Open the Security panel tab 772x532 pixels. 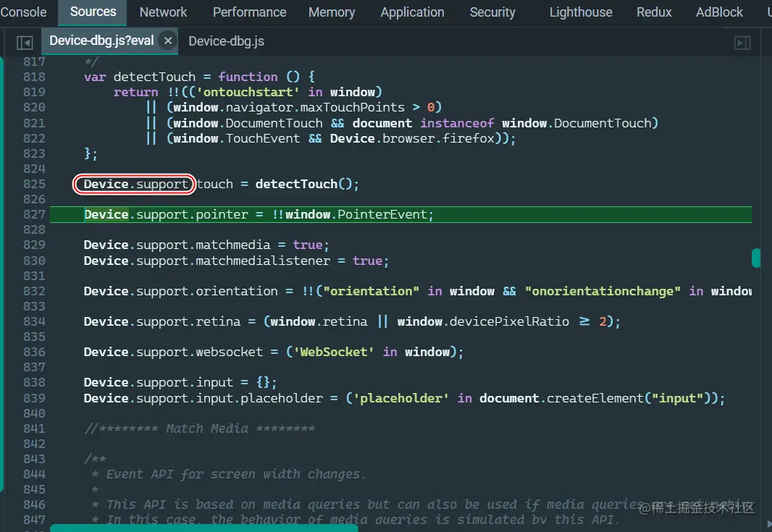[492, 12]
